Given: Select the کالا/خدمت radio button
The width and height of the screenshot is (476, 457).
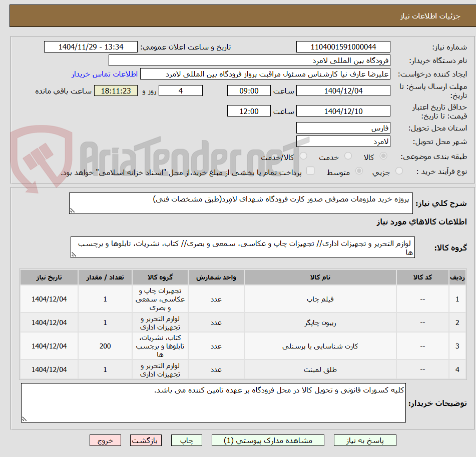Looking at the screenshot, I should 303,156.
